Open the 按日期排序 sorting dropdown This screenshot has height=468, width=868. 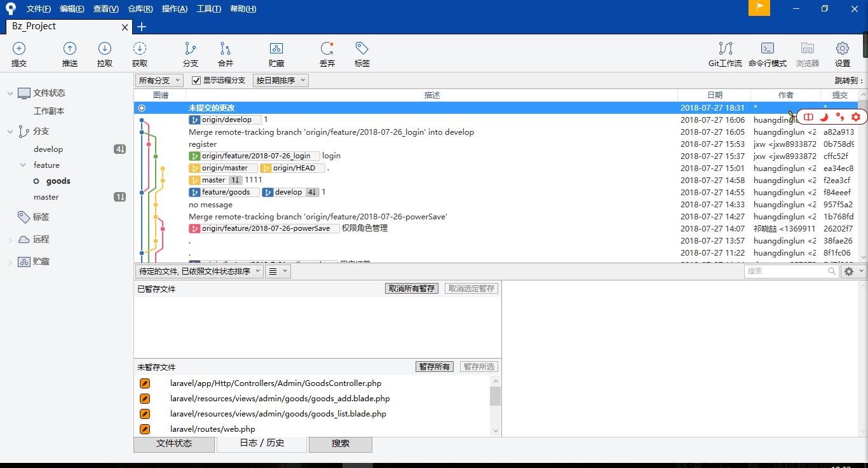[x=280, y=80]
